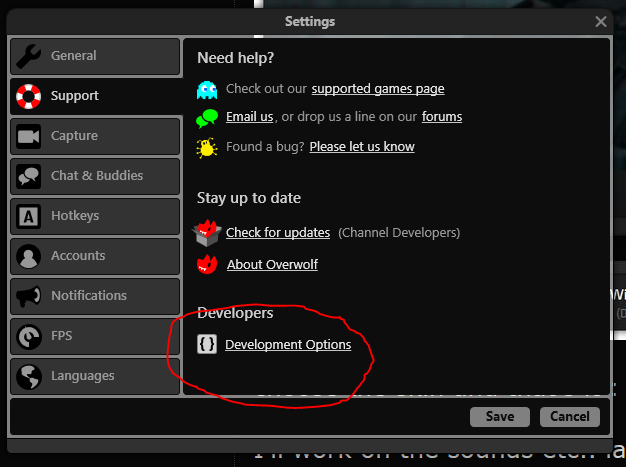Click the green chat bubbles icon
Screen dimensions: 626x467
[207, 119]
